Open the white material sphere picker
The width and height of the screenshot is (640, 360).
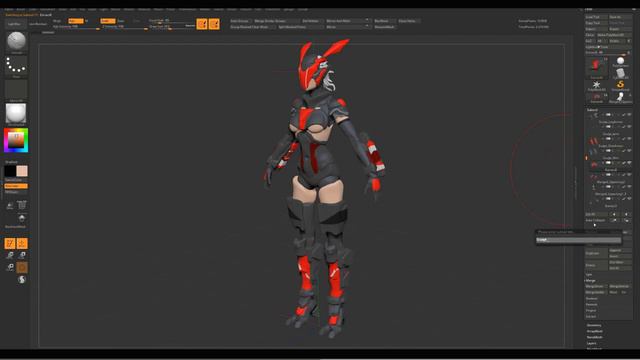(x=16, y=113)
